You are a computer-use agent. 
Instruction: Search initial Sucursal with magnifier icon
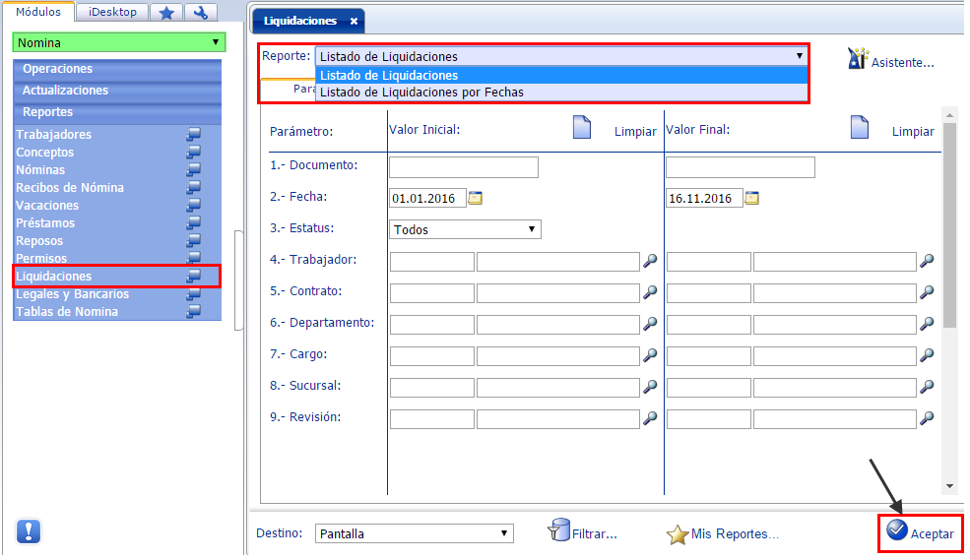click(650, 387)
